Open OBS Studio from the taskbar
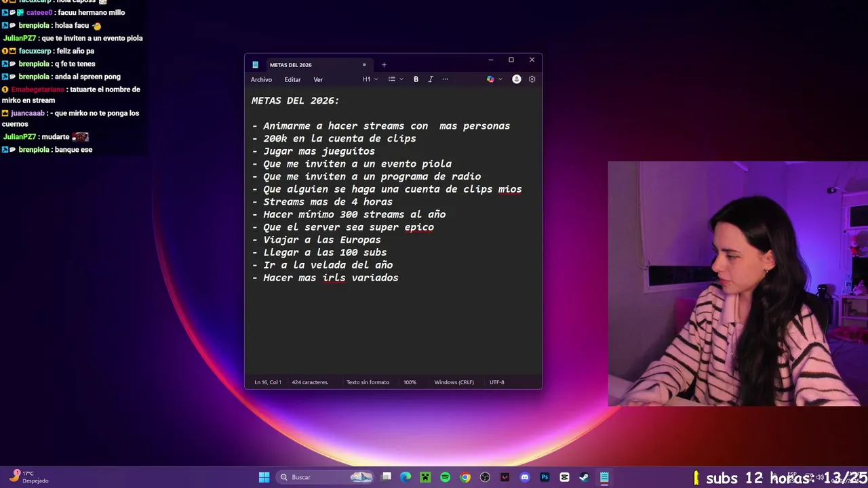This screenshot has height=488, width=868. point(485,477)
